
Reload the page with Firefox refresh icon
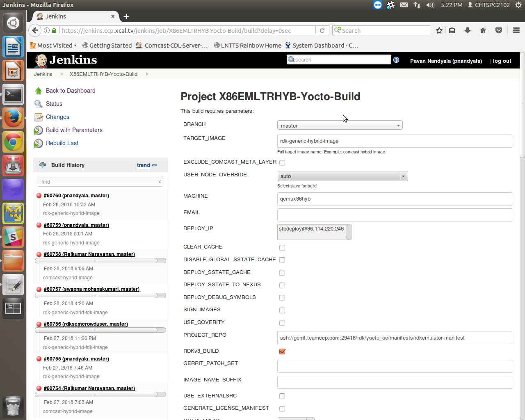pyautogui.click(x=322, y=30)
